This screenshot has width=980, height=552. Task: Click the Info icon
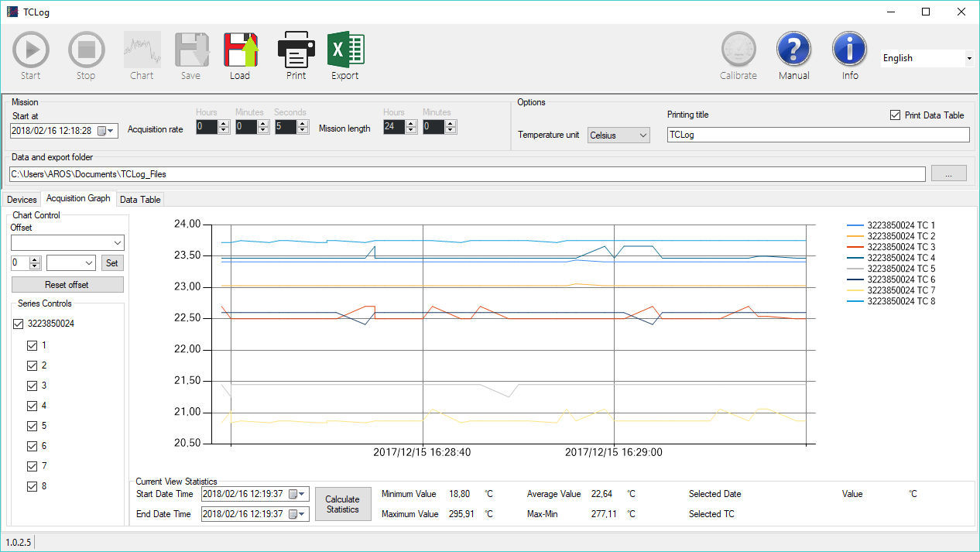click(x=849, y=48)
